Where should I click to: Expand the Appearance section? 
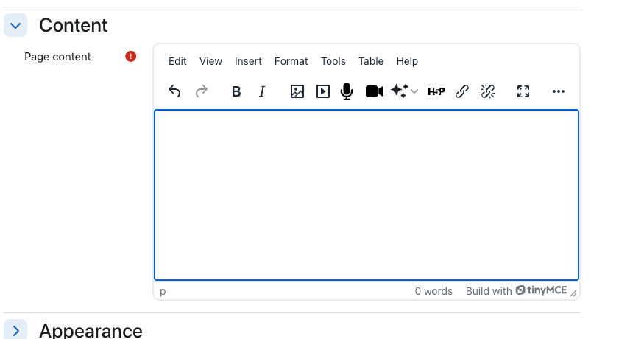click(x=15, y=330)
